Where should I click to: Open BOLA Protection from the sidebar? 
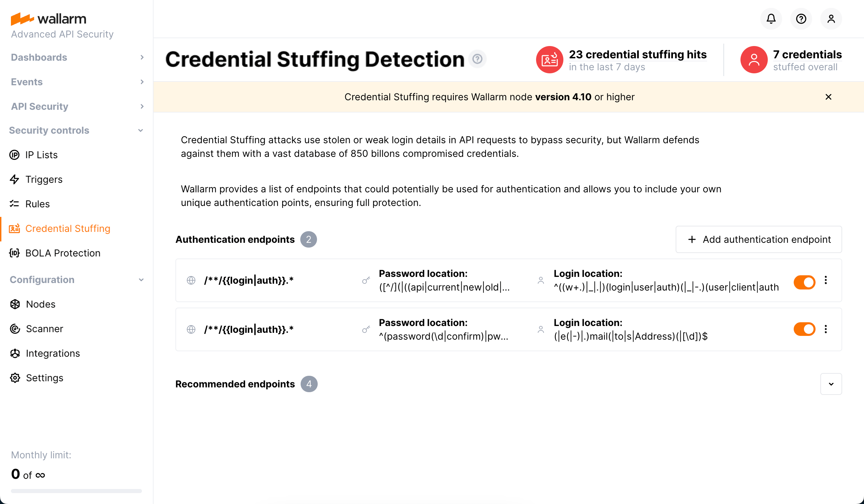(63, 253)
